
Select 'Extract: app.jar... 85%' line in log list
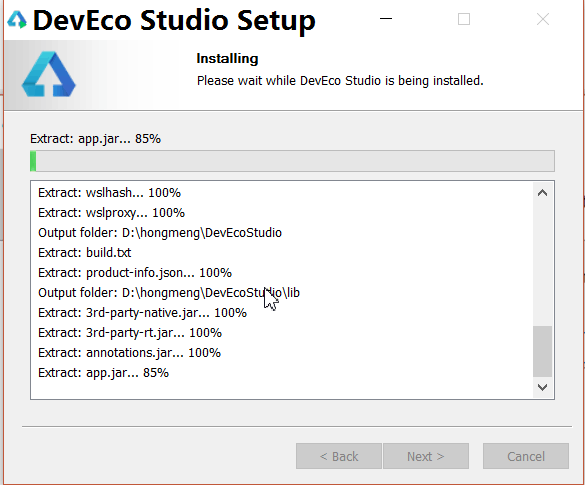point(103,373)
